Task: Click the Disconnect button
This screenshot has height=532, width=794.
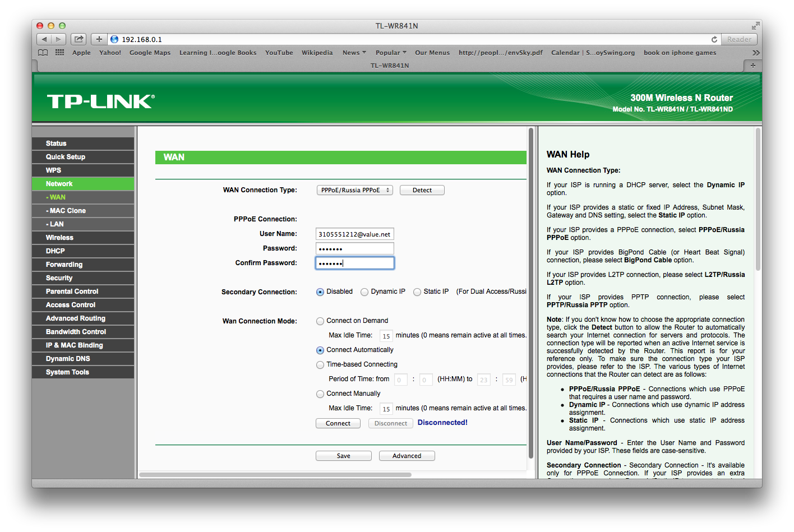Action: point(391,423)
